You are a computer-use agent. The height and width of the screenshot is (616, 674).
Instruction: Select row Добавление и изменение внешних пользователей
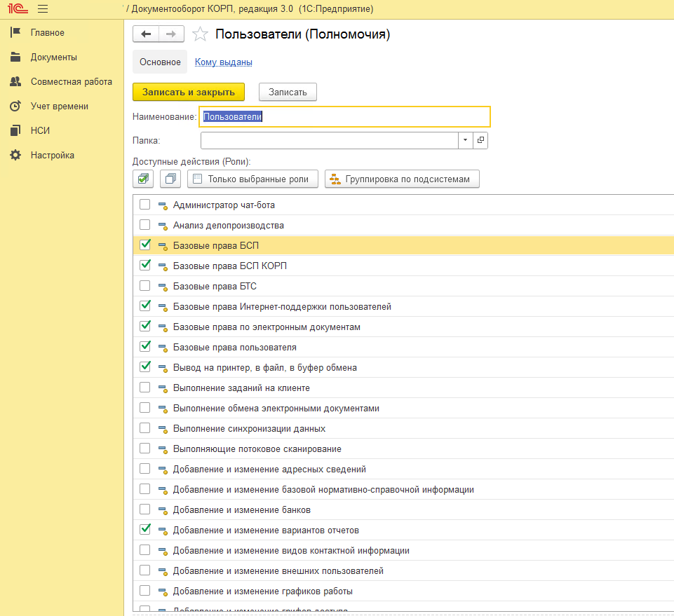point(403,571)
